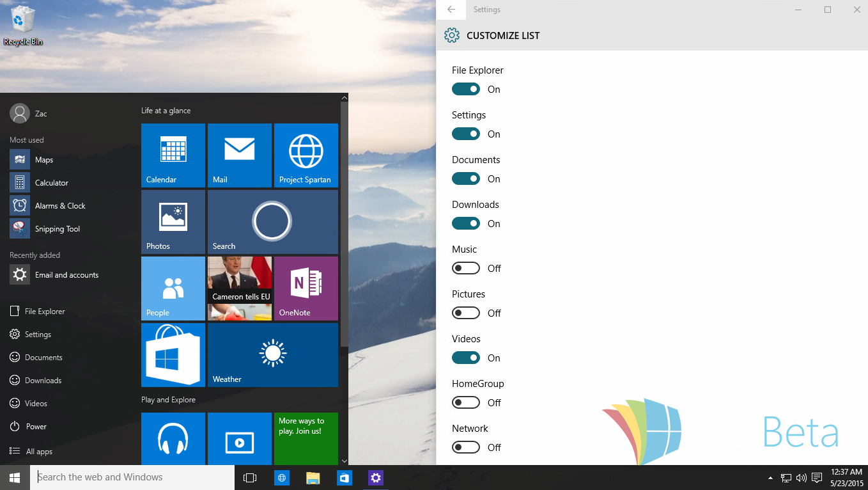Go back using Settings back arrow
The image size is (868, 490).
click(x=451, y=10)
